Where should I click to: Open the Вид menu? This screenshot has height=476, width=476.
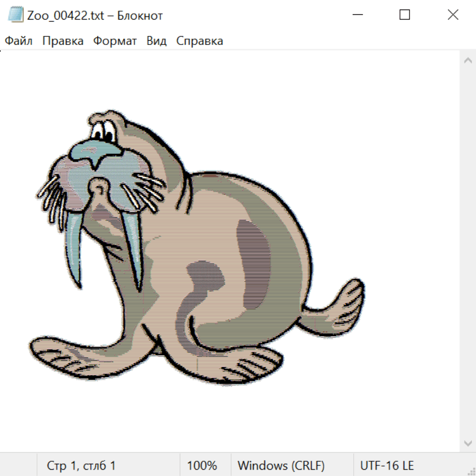point(156,41)
